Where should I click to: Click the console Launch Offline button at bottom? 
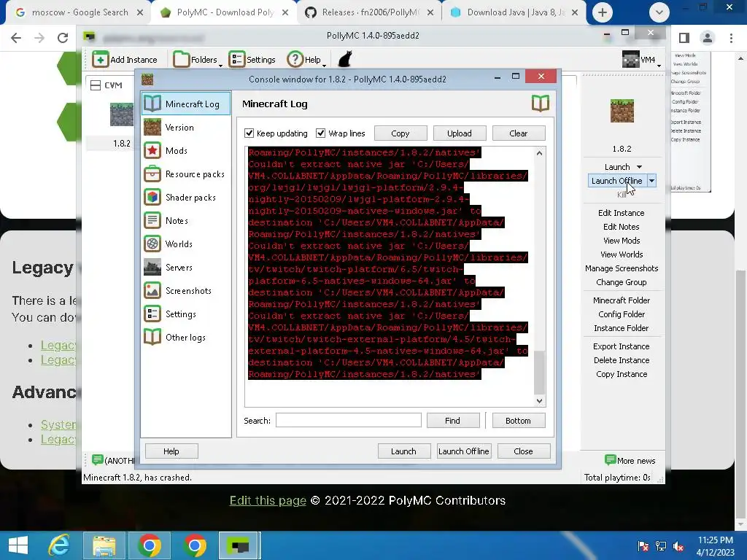tap(463, 451)
